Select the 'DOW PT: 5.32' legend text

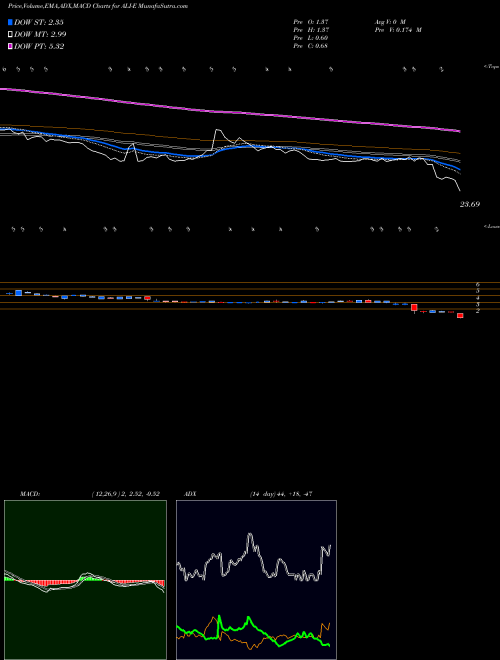pos(39,46)
